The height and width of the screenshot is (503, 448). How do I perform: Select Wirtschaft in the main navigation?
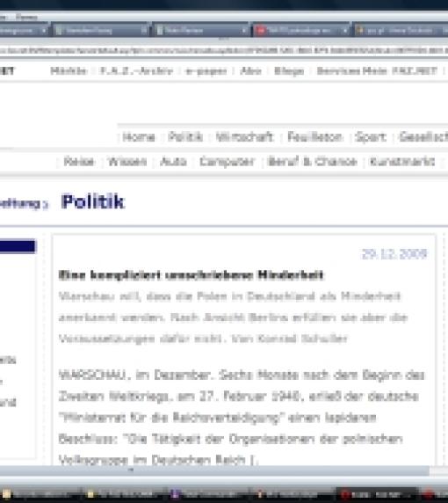click(244, 137)
